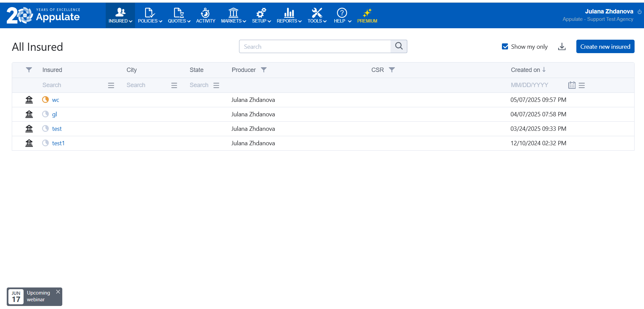644x309 pixels.
Task: Sort by Created on column
Action: click(528, 70)
